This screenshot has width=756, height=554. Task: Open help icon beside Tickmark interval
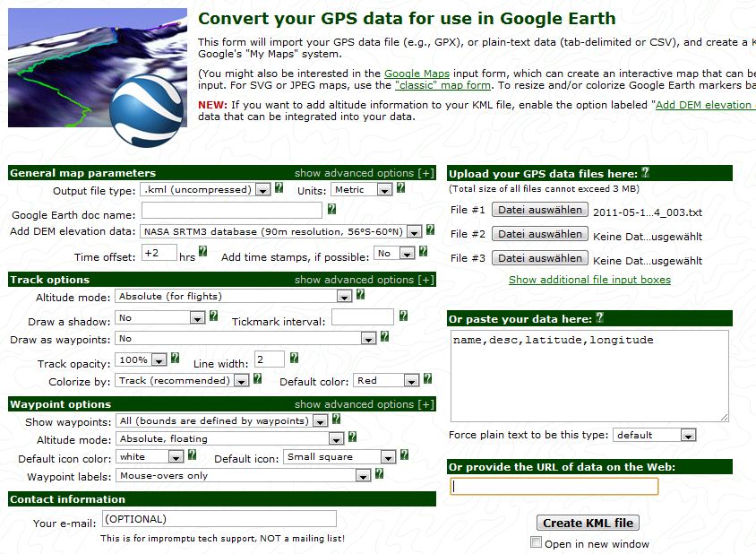(404, 316)
